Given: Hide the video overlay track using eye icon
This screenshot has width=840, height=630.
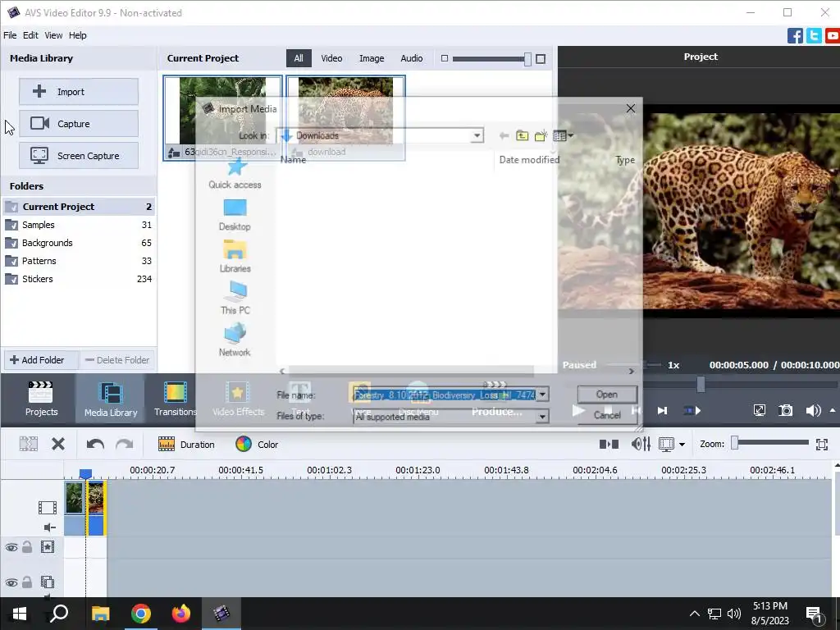Looking at the screenshot, I should click(x=11, y=583).
